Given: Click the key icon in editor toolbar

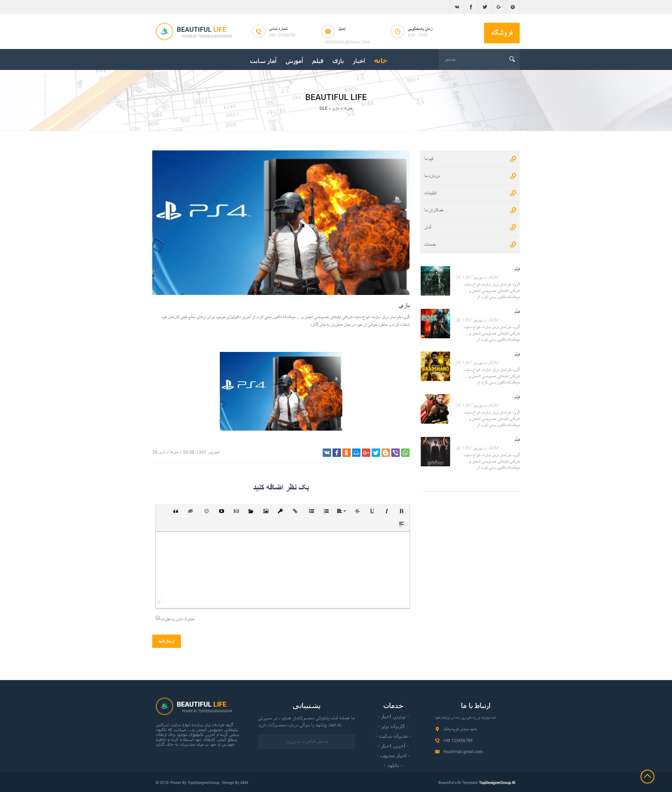Looking at the screenshot, I should pyautogui.click(x=280, y=511).
